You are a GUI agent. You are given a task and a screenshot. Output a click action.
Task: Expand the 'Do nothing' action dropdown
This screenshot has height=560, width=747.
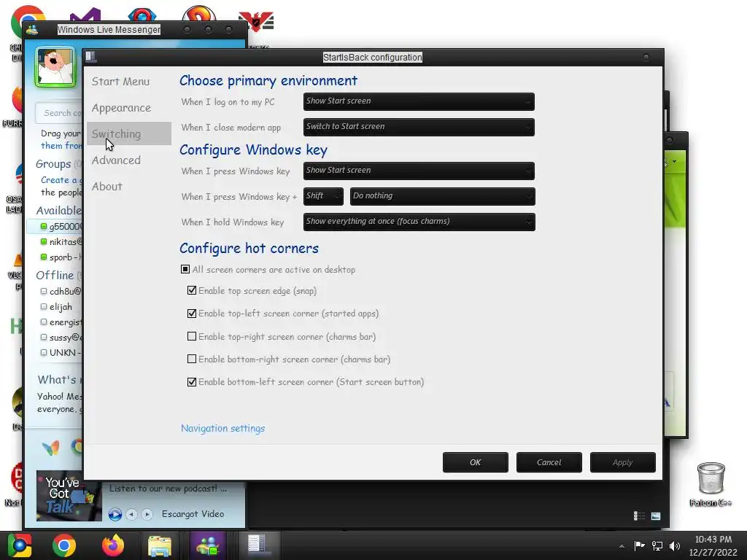click(443, 196)
